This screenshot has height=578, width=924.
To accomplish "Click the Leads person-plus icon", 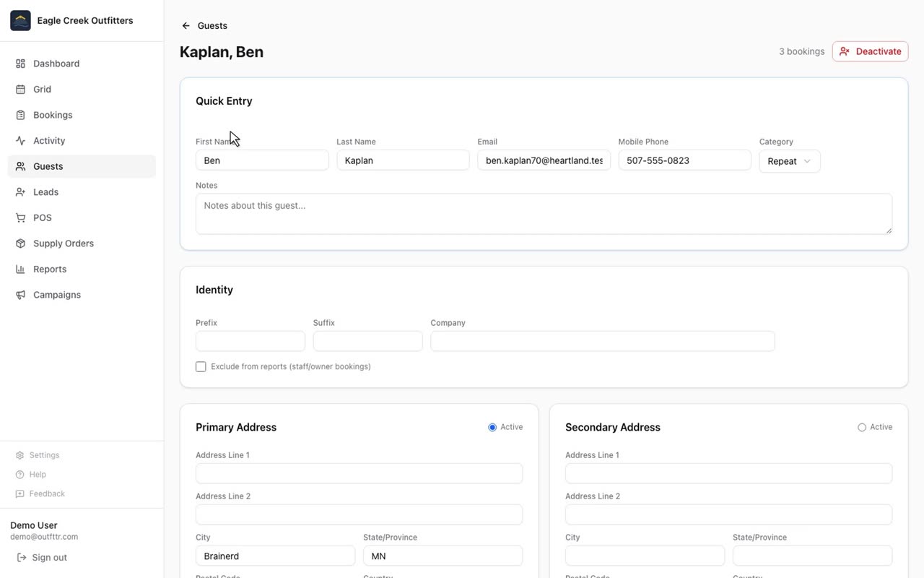I will tap(20, 192).
